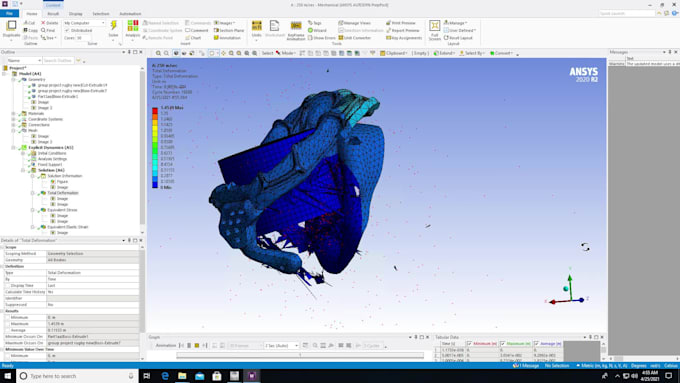The width and height of the screenshot is (680, 383).
Task: Toggle the Maximum results checkbox in Details
Action: click(7, 324)
